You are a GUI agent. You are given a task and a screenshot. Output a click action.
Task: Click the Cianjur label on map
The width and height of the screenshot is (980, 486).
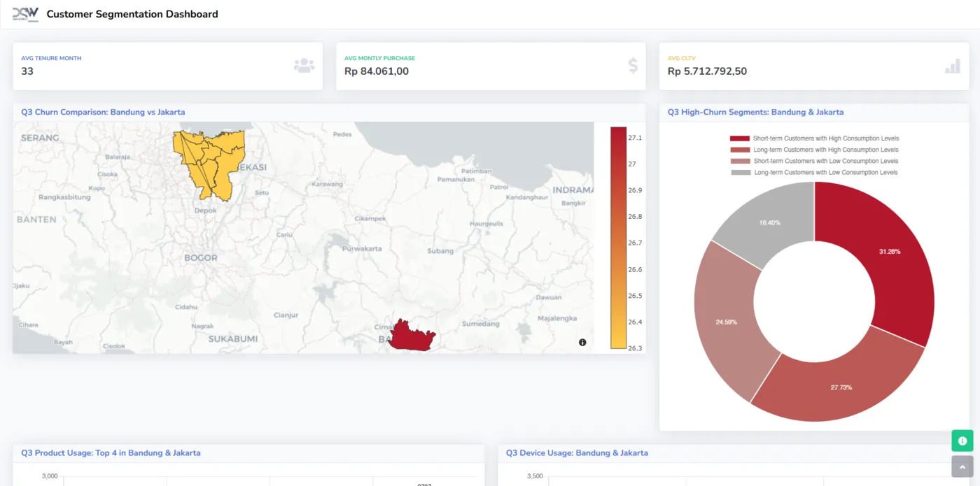click(x=286, y=315)
